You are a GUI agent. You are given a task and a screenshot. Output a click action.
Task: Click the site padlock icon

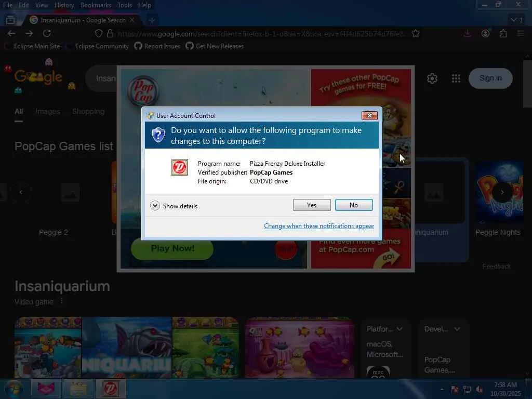click(x=110, y=33)
